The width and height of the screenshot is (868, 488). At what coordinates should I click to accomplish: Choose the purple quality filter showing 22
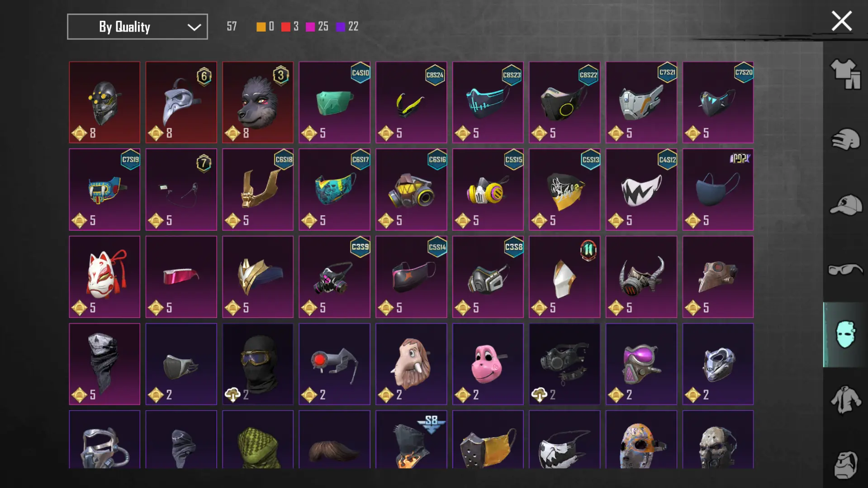(x=347, y=27)
